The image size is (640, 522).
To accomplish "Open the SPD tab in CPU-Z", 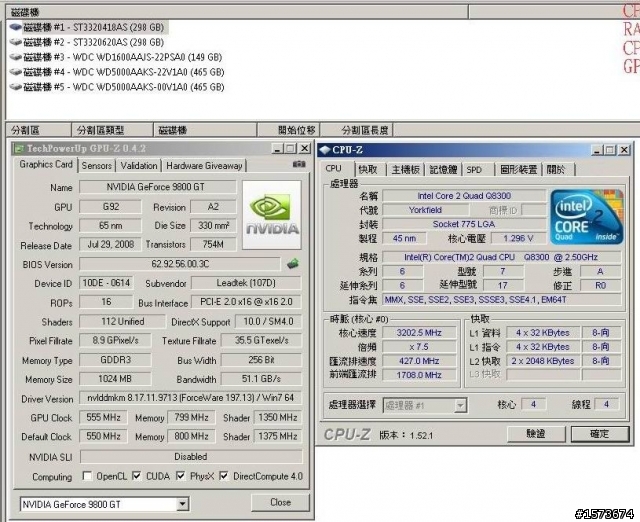I will coord(474,170).
